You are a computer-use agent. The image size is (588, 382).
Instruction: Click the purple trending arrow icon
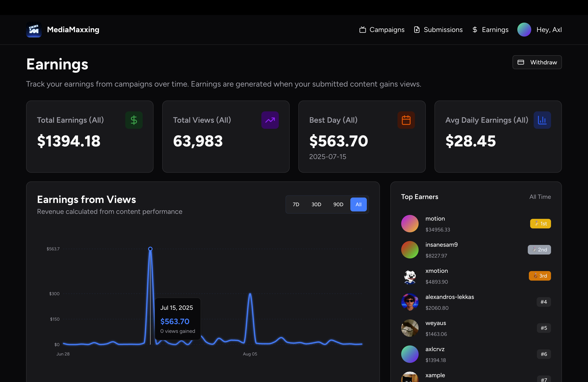pos(270,120)
